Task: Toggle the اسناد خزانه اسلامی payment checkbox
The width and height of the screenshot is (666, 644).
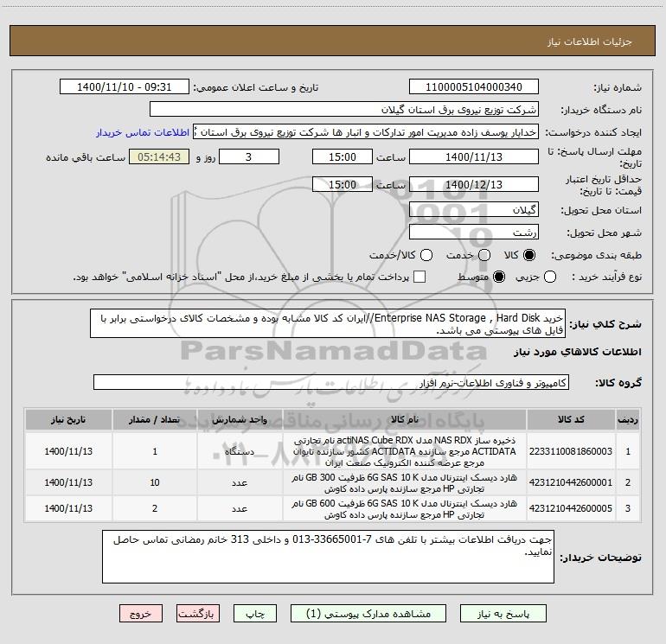Action: pyautogui.click(x=419, y=277)
